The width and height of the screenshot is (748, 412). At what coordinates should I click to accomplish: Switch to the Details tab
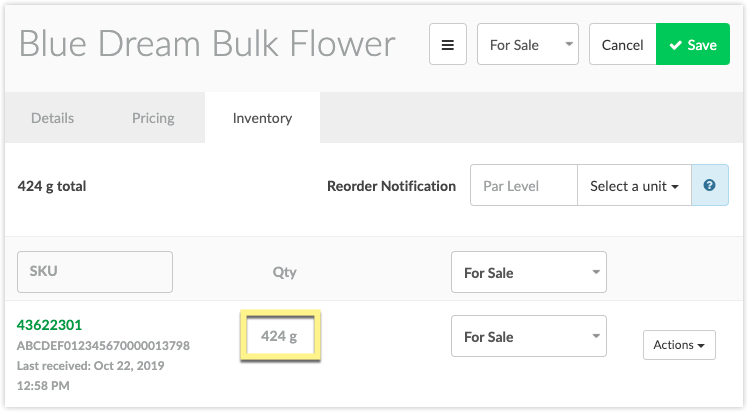click(x=52, y=118)
